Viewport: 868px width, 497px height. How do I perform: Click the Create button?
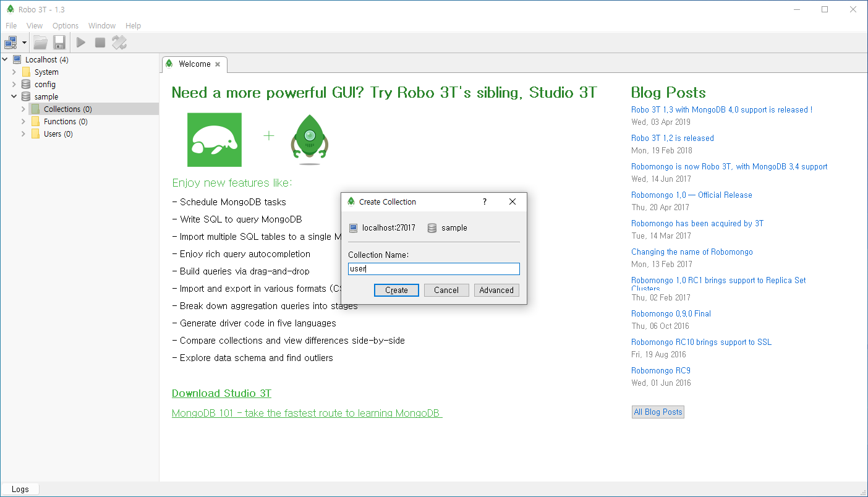(x=396, y=290)
